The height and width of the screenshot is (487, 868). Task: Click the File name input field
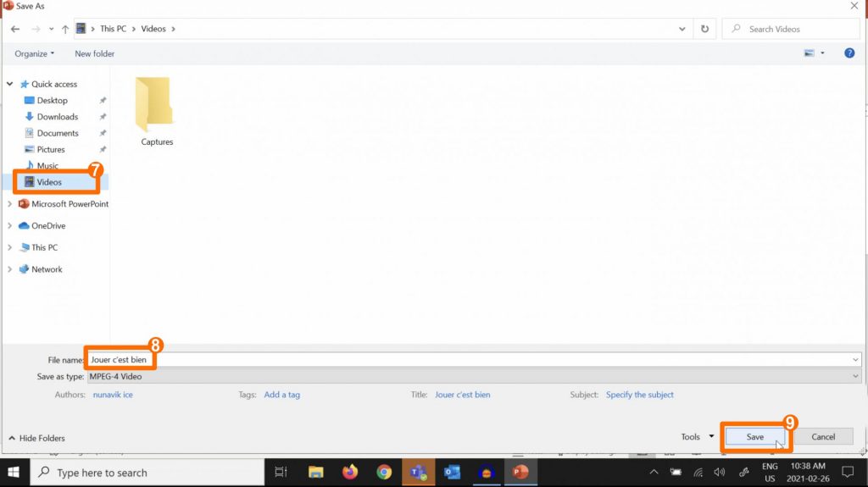(x=475, y=360)
